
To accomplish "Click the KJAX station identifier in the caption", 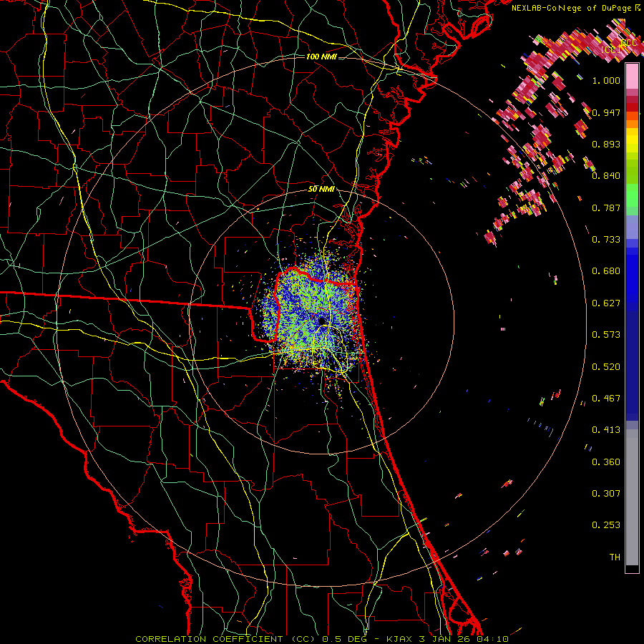I will point(401,639).
